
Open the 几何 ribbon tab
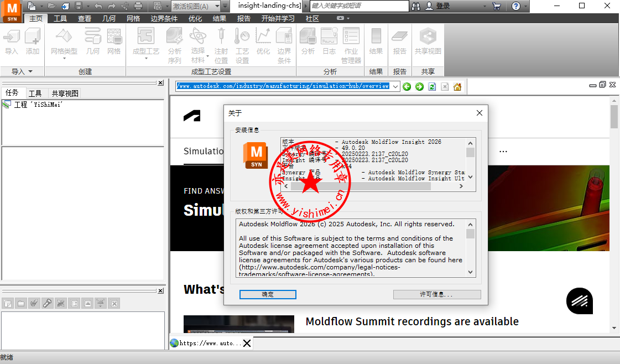[x=109, y=19]
